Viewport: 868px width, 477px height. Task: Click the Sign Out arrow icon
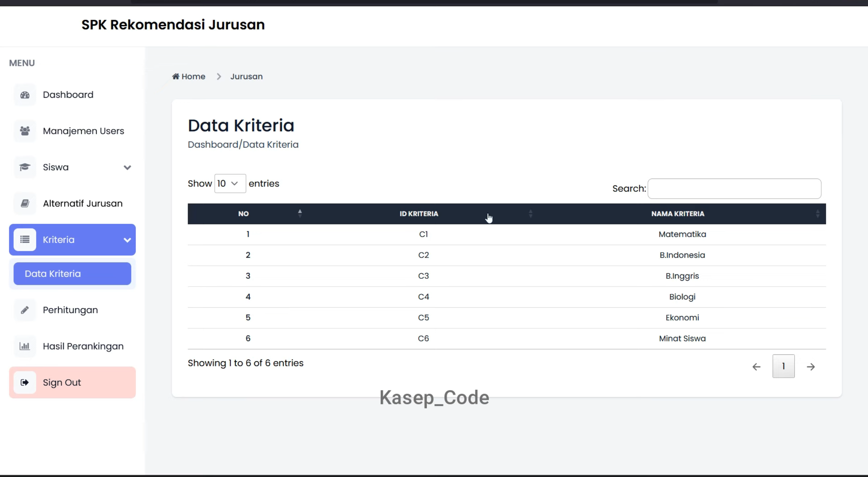(x=25, y=383)
